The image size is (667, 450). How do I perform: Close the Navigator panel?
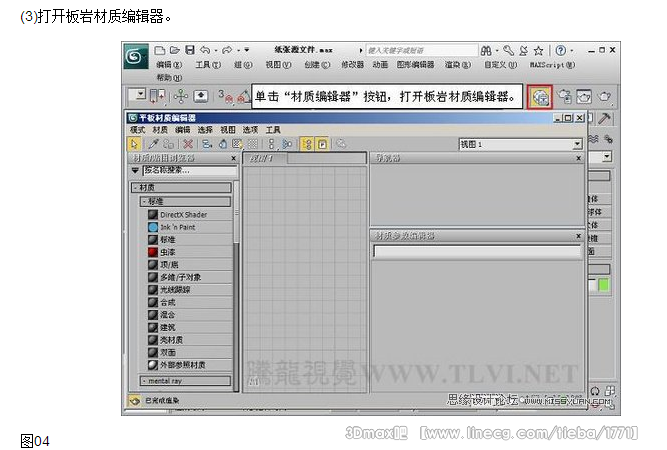coord(579,158)
